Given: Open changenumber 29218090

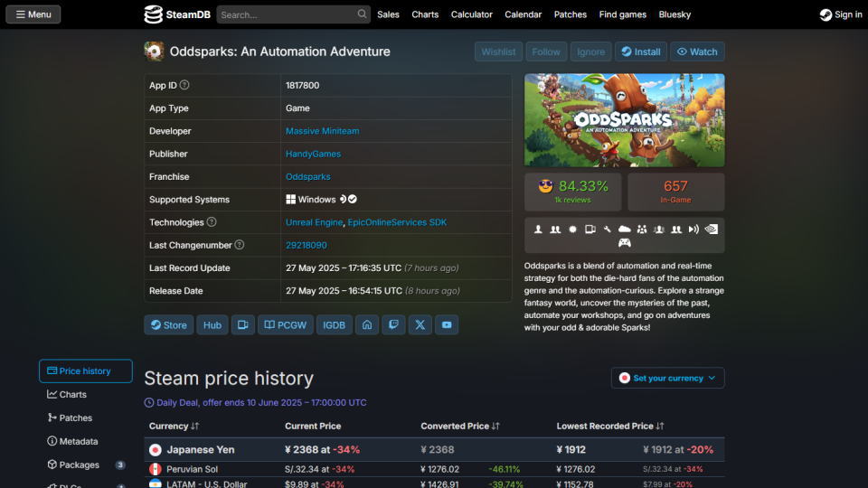Looking at the screenshot, I should (307, 245).
